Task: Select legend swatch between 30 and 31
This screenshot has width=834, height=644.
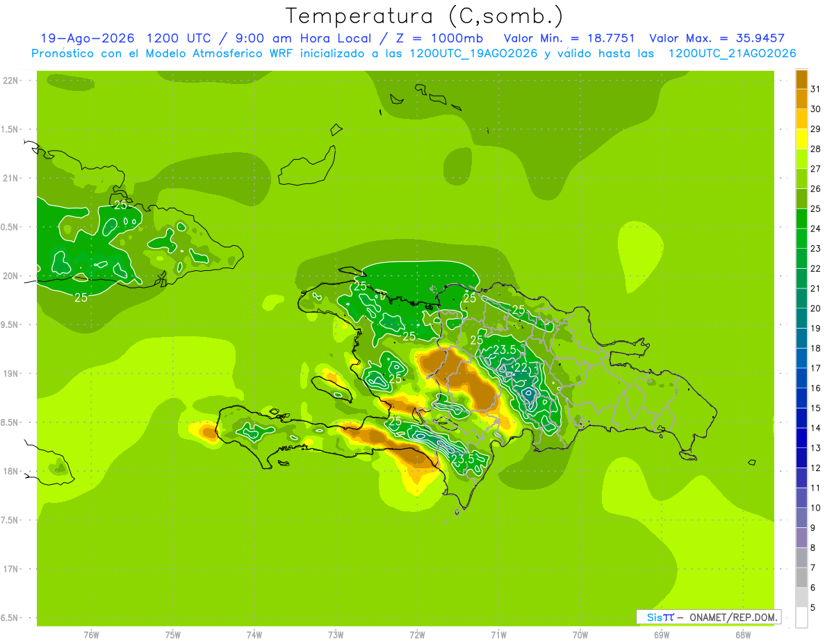Action: [x=801, y=99]
